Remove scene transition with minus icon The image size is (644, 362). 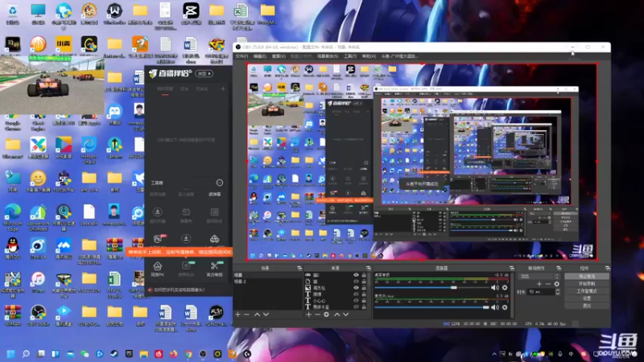tap(548, 284)
